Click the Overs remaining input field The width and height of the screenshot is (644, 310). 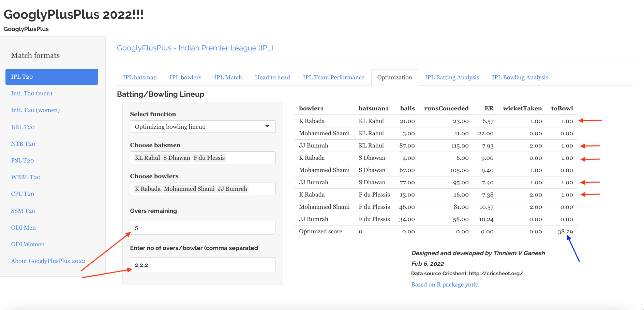[203, 228]
